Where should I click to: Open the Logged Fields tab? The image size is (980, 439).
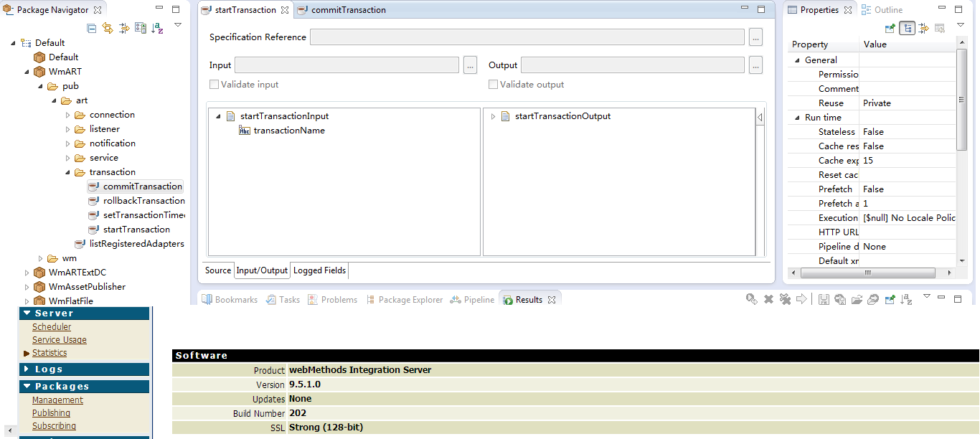[319, 270]
